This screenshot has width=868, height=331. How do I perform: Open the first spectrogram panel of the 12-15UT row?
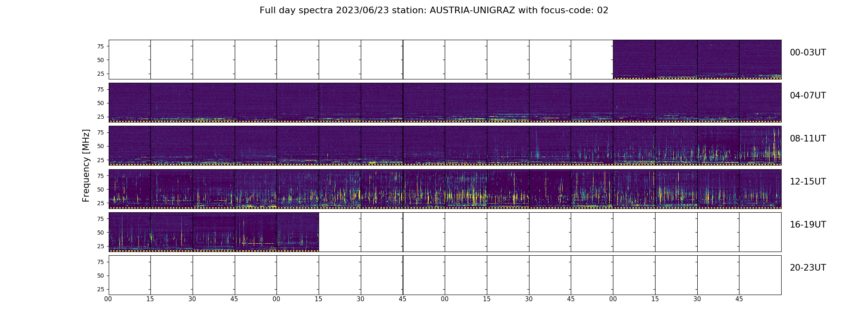(x=130, y=189)
